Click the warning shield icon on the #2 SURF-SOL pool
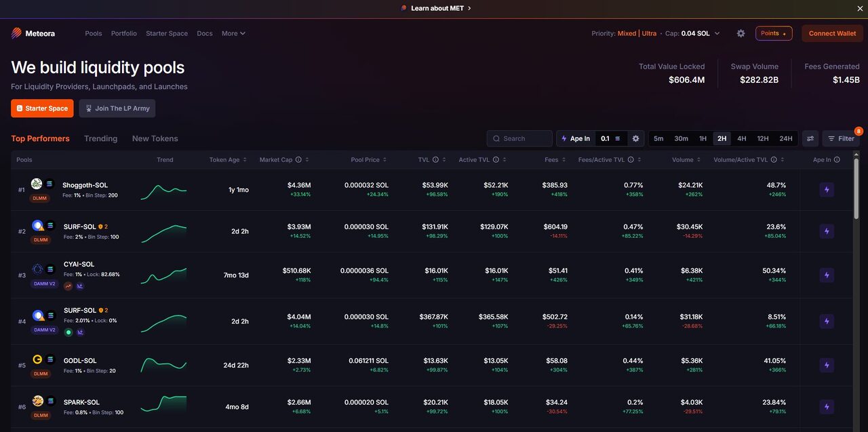 [x=100, y=227]
